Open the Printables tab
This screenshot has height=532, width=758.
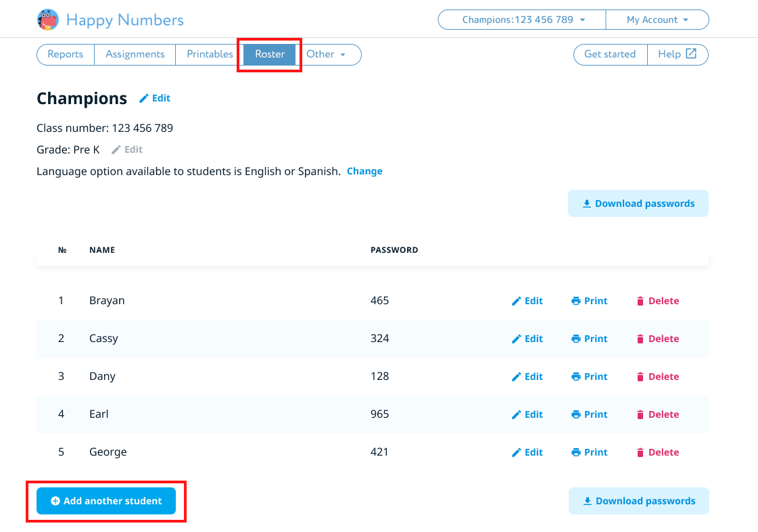[x=210, y=54]
